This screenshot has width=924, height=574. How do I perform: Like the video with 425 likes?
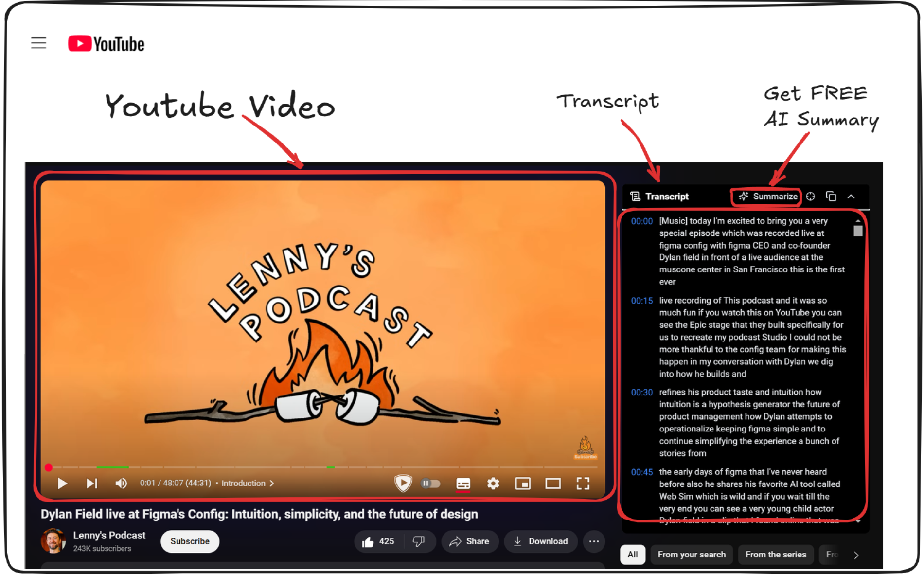click(378, 541)
